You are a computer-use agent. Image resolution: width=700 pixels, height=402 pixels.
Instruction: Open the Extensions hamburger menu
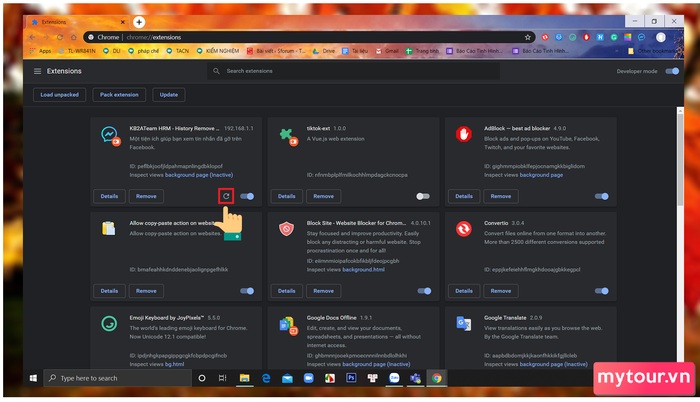[38, 71]
